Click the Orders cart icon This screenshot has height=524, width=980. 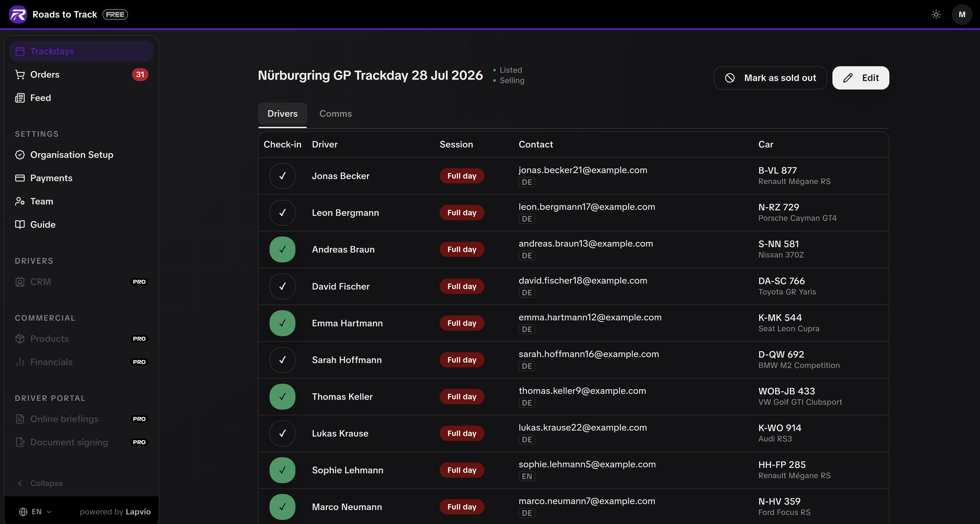(20, 75)
